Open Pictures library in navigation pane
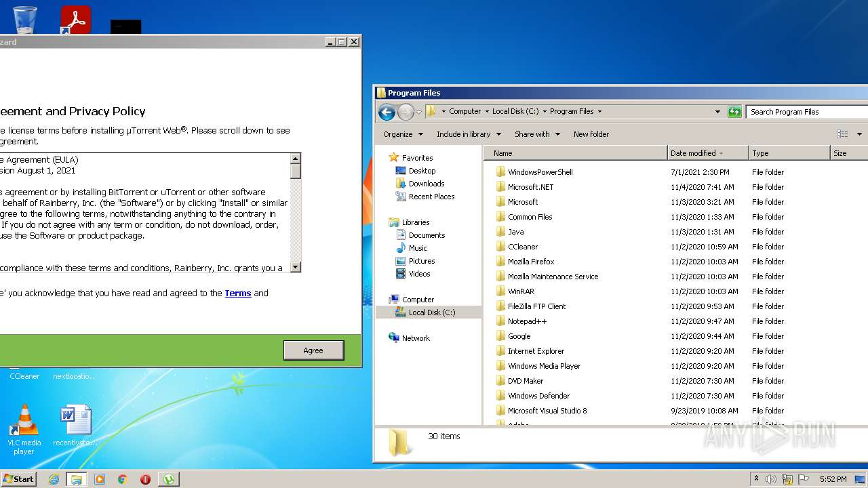 point(421,261)
